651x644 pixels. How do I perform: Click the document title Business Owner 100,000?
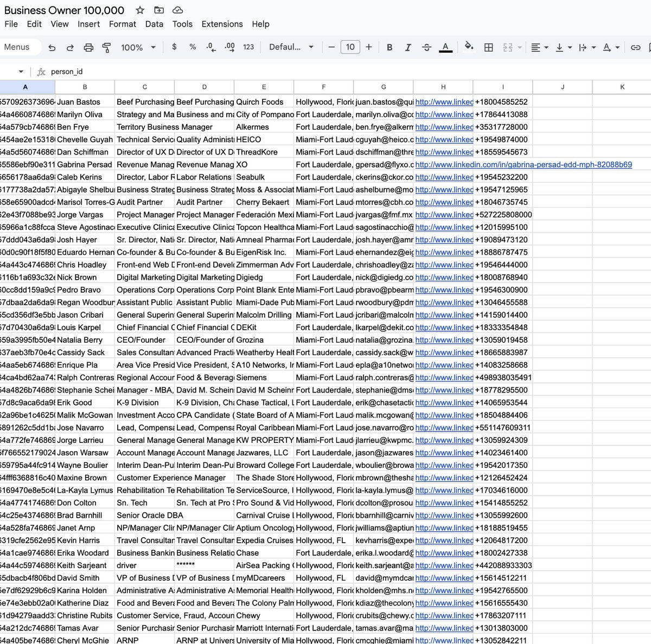coord(65,10)
